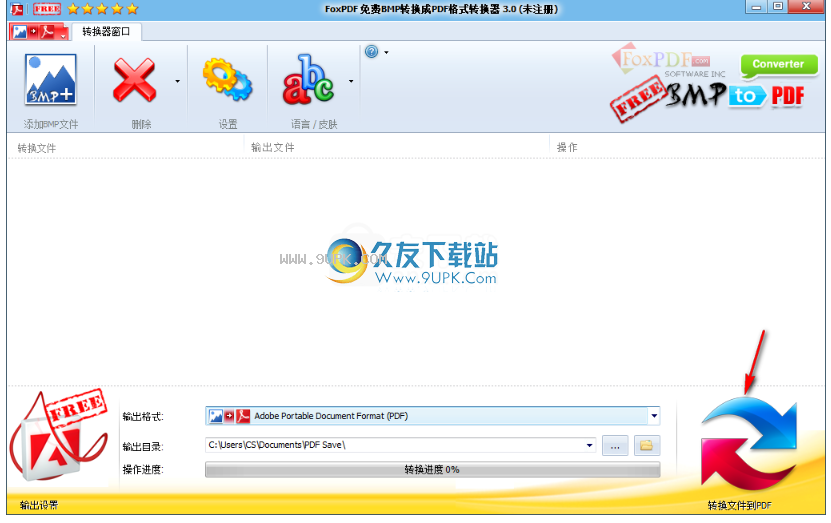Click the FREE badge in title bar

47,9
